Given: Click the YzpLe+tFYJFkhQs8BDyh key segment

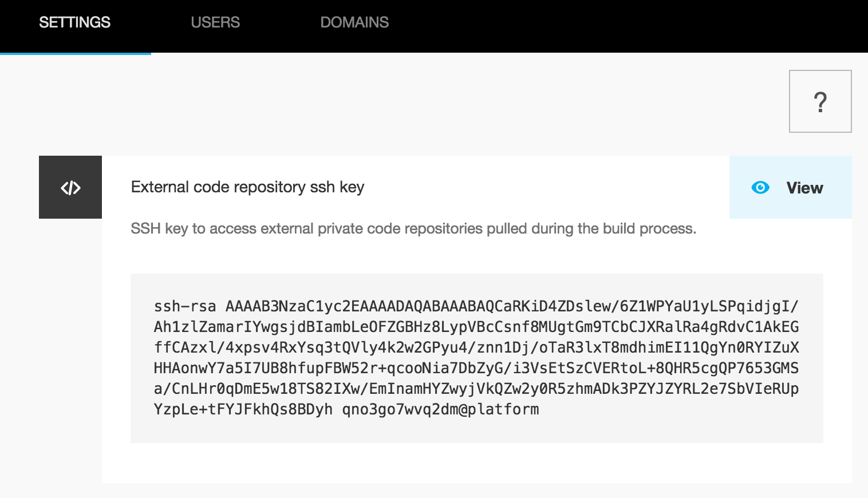Looking at the screenshot, I should [x=243, y=410].
